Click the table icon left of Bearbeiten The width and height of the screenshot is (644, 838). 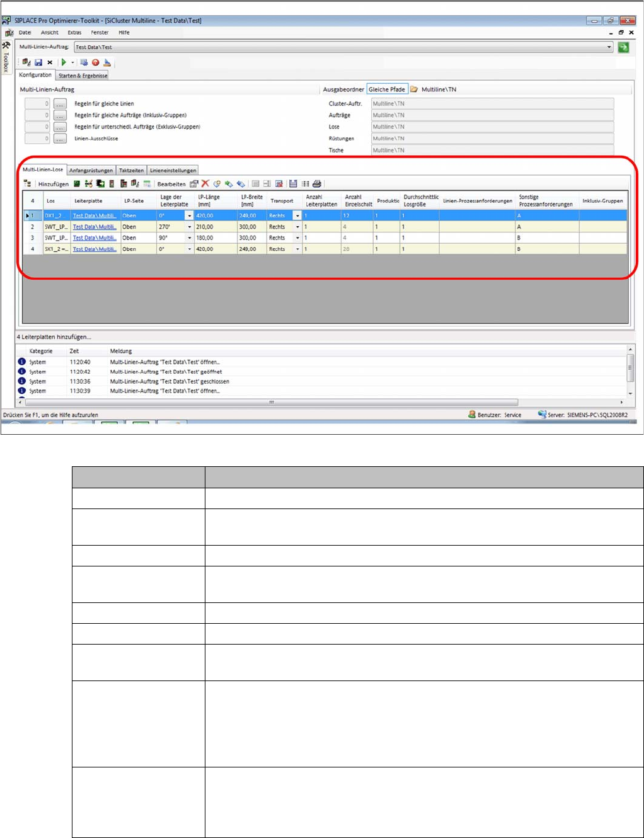click(147, 184)
